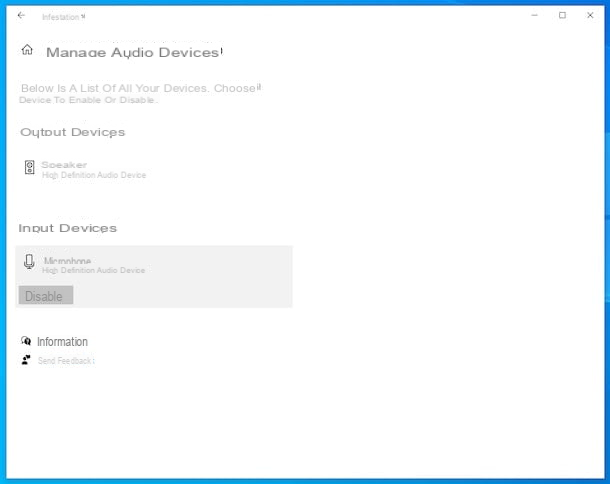This screenshot has width=610, height=484.
Task: Click the Output Devices heading
Action: click(x=72, y=133)
